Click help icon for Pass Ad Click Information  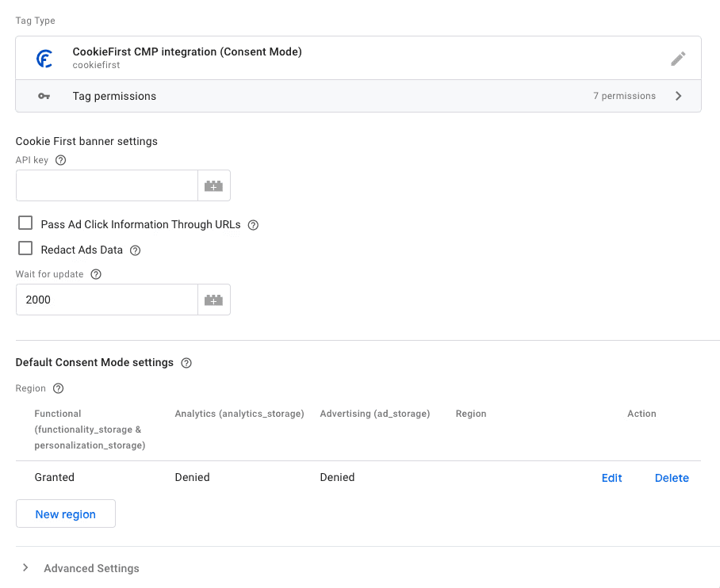(254, 225)
